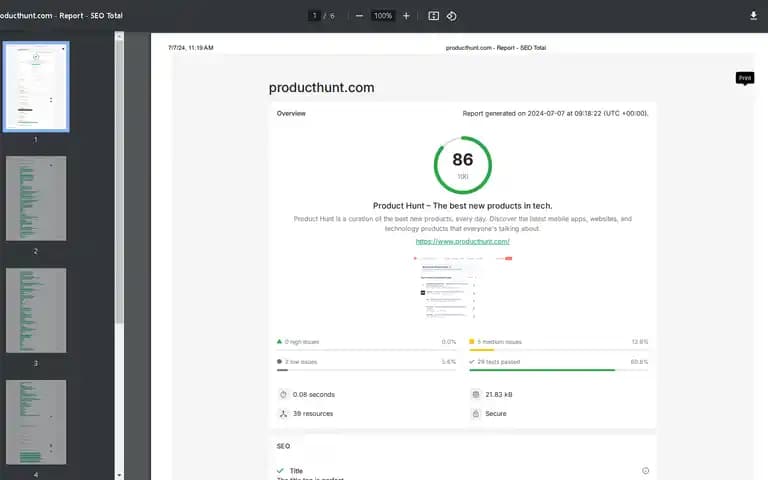Click the Overview section label

coord(291,113)
